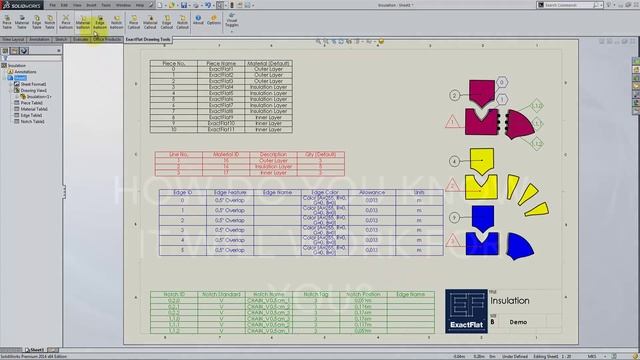Open the dropdown next to the Undo icon
Image resolution: width=640 pixels, height=360 pixels.
(213, 5)
